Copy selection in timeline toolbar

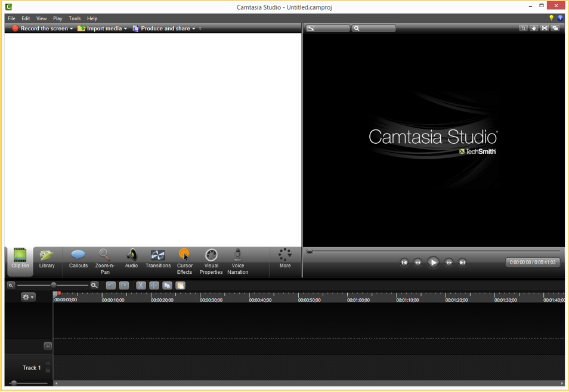coord(167,286)
